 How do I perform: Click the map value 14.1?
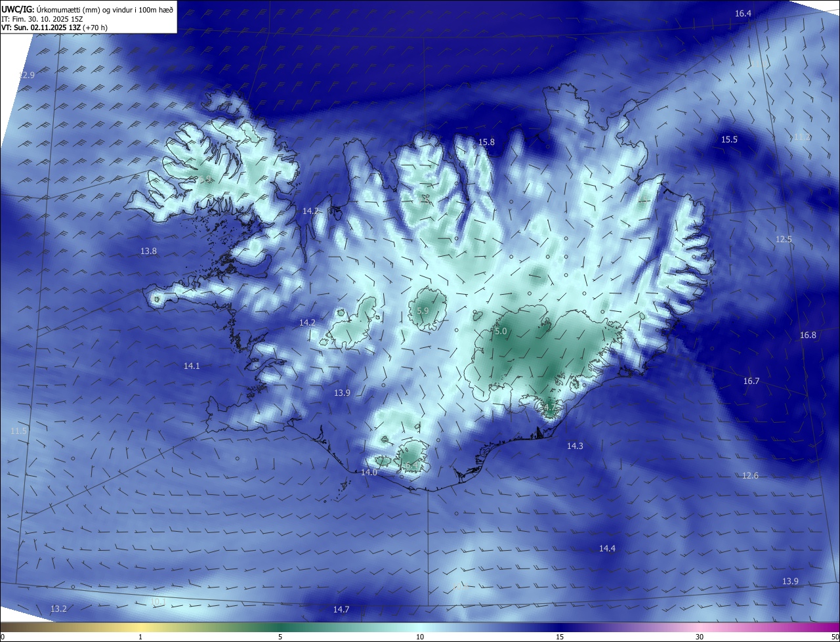tap(192, 366)
